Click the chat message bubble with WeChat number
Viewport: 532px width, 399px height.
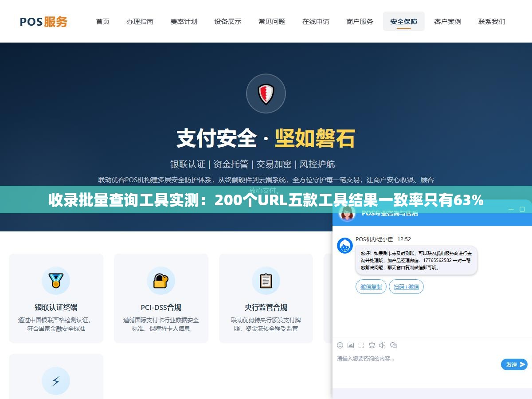coord(416,260)
